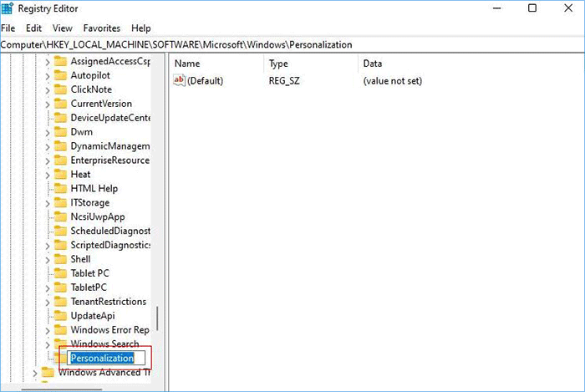Click the Heat folder icon
Image resolution: width=585 pixels, height=392 pixels.
[60, 174]
